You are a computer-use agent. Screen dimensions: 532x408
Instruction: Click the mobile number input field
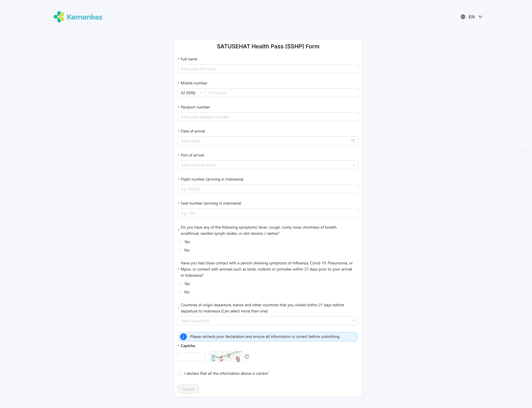point(282,93)
